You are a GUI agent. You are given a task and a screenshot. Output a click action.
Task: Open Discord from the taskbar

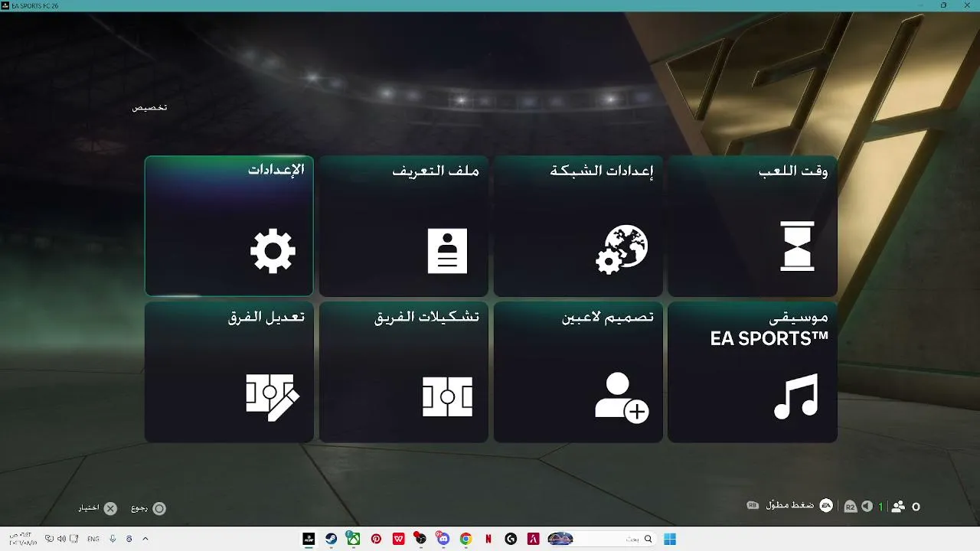[443, 539]
